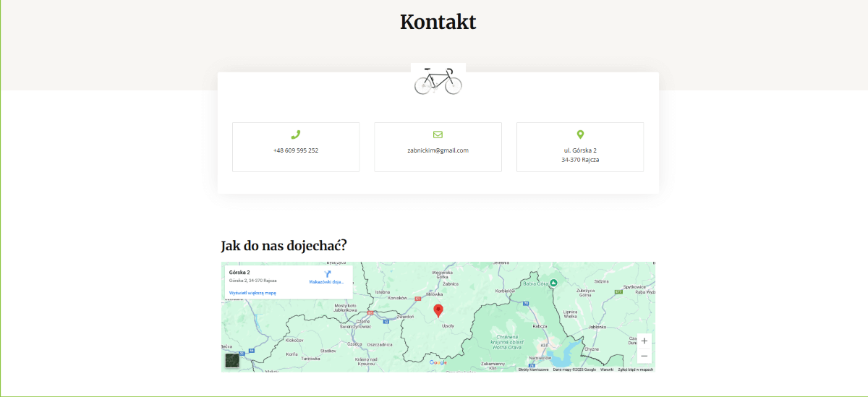Click 'Zgłoś błąd w mapach' link
The image size is (868, 397).
click(635, 370)
